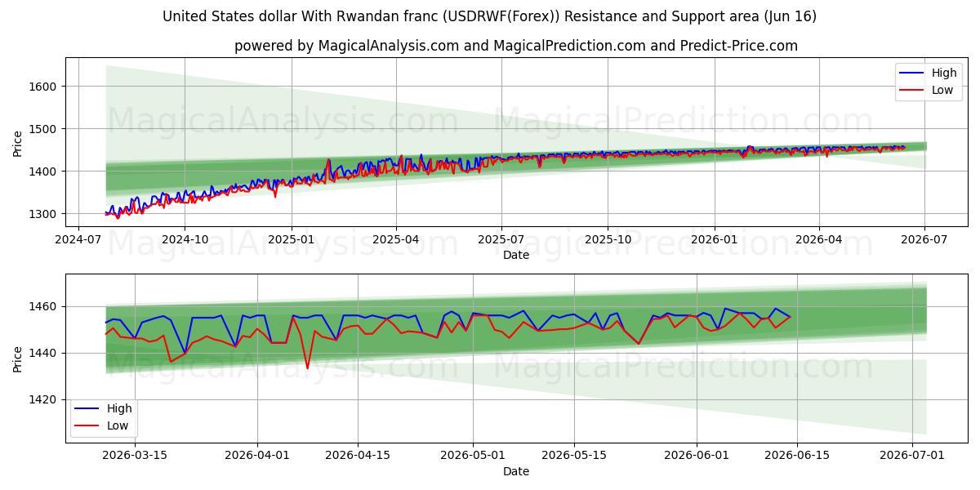Click the 2024-10 x-axis label
This screenshot has height=490, width=980.
click(x=184, y=239)
